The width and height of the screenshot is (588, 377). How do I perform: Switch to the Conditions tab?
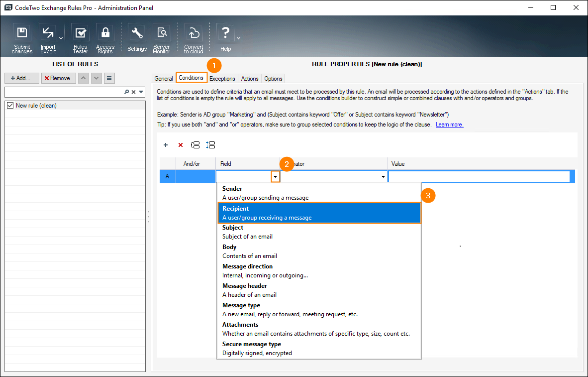(x=191, y=78)
